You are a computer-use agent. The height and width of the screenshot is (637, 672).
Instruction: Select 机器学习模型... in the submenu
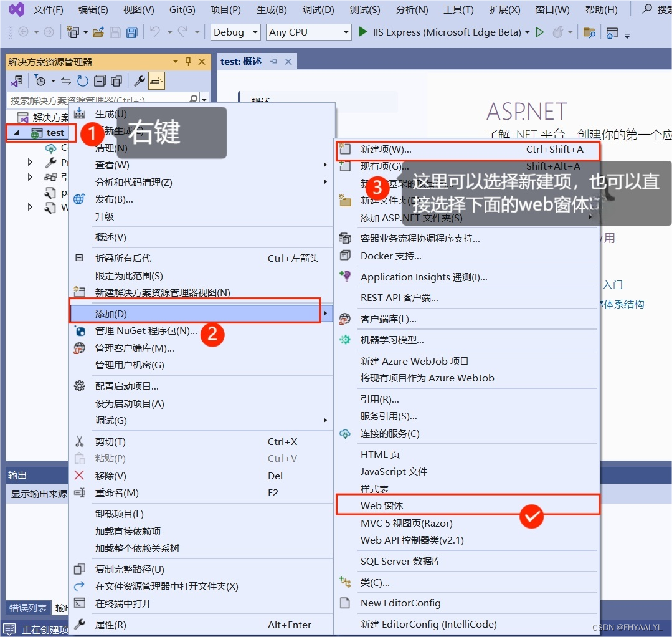click(467, 340)
